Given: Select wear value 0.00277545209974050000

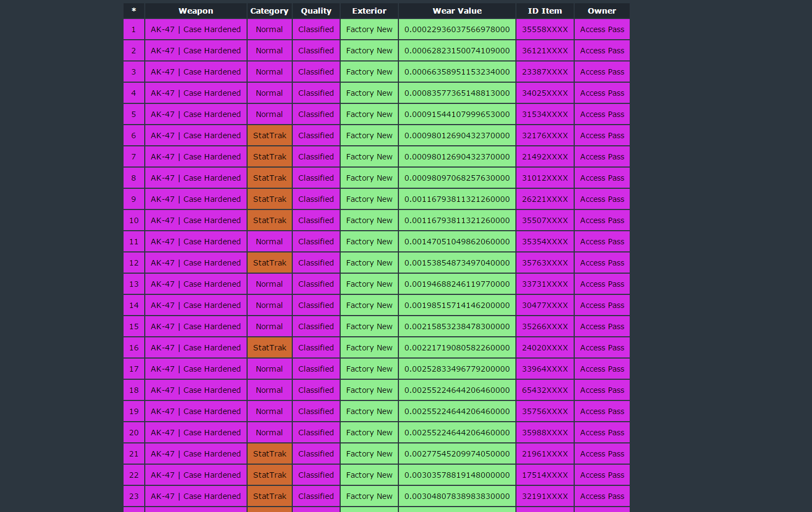Looking at the screenshot, I should [457, 454].
